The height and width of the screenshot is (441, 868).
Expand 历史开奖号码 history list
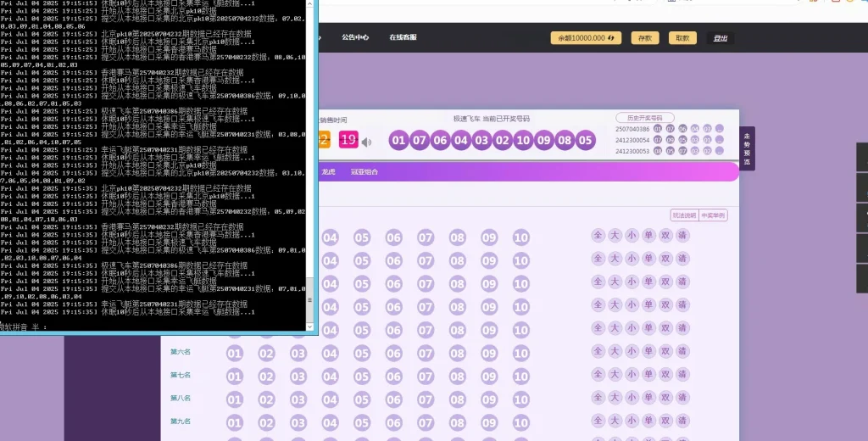tap(644, 118)
